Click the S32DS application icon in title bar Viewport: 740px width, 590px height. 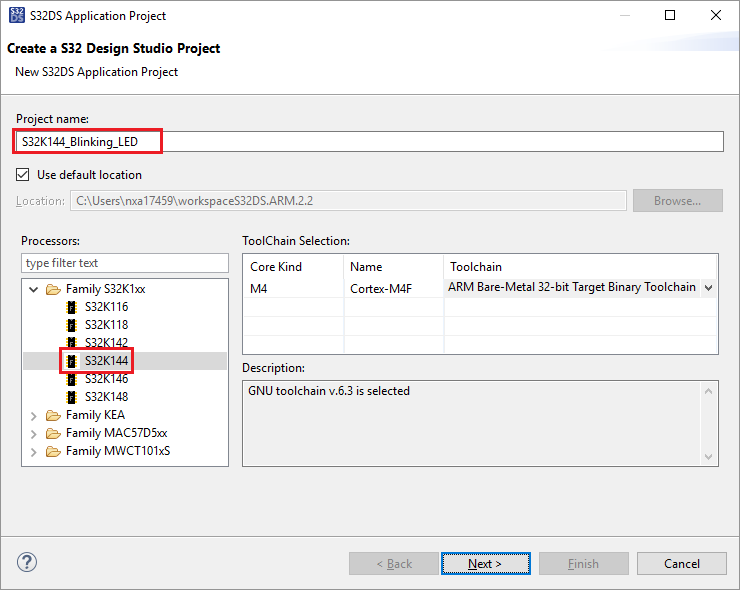tap(17, 15)
